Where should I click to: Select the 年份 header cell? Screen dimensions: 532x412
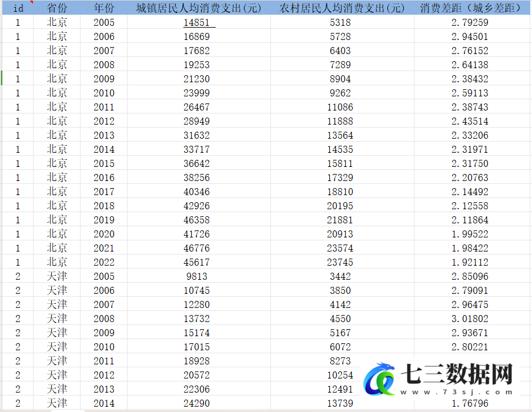click(x=104, y=8)
